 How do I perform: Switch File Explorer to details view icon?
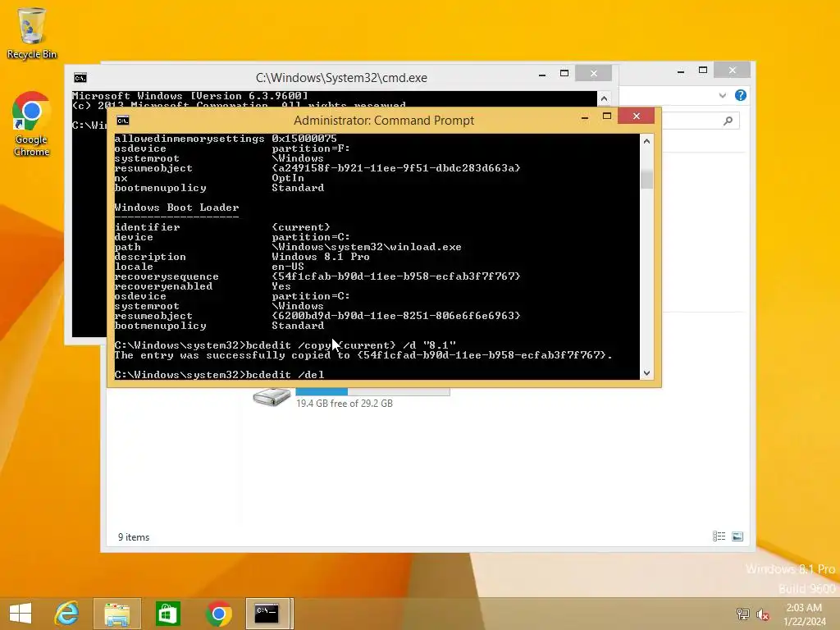coord(719,536)
